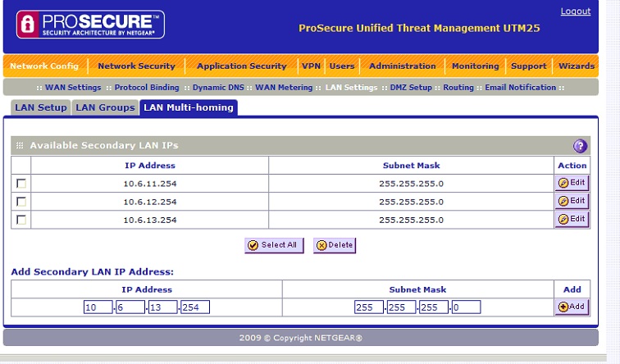Focus the third subnet mask octet field
Image resolution: width=620 pixels, height=364 pixels.
tap(434, 307)
